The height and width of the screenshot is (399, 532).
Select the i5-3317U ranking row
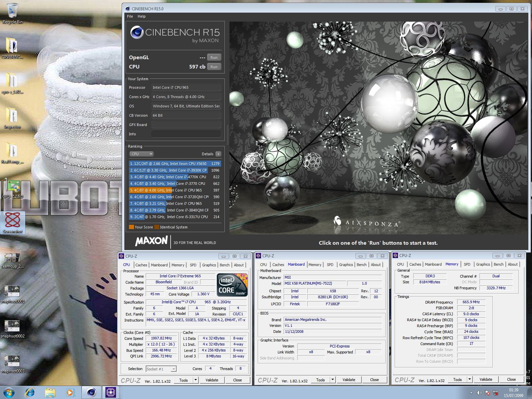tap(175, 217)
